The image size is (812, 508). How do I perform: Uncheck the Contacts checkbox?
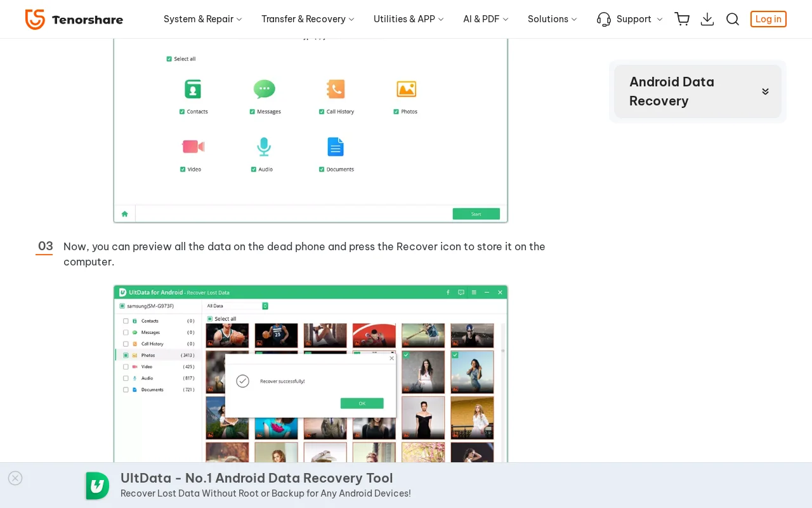click(182, 112)
